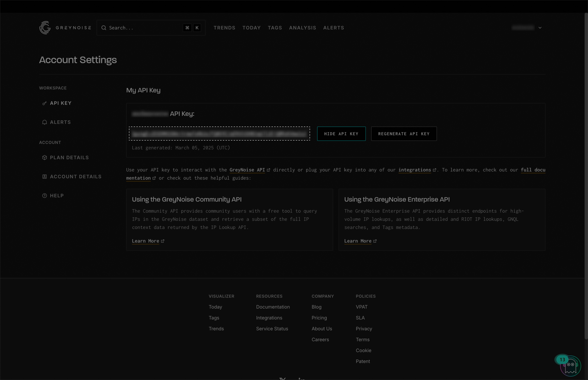This screenshot has height=380, width=588.
Task: Click the key icon beside API Key
Action: 44,103
